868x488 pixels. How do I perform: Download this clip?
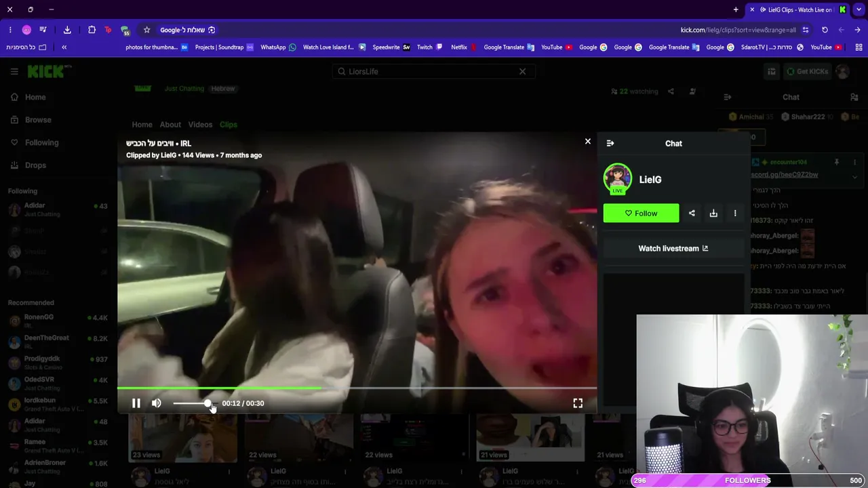[x=713, y=213]
